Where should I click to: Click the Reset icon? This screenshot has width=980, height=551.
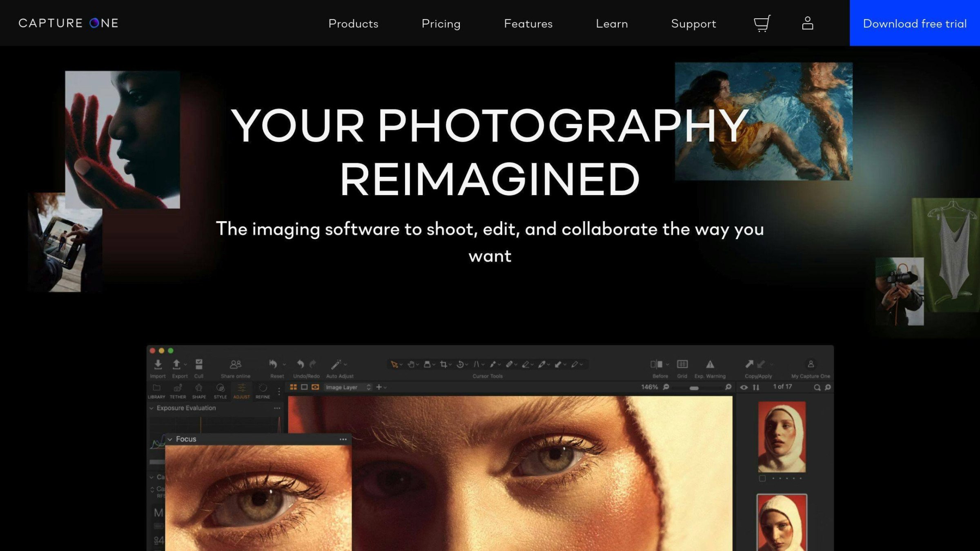[x=273, y=364]
